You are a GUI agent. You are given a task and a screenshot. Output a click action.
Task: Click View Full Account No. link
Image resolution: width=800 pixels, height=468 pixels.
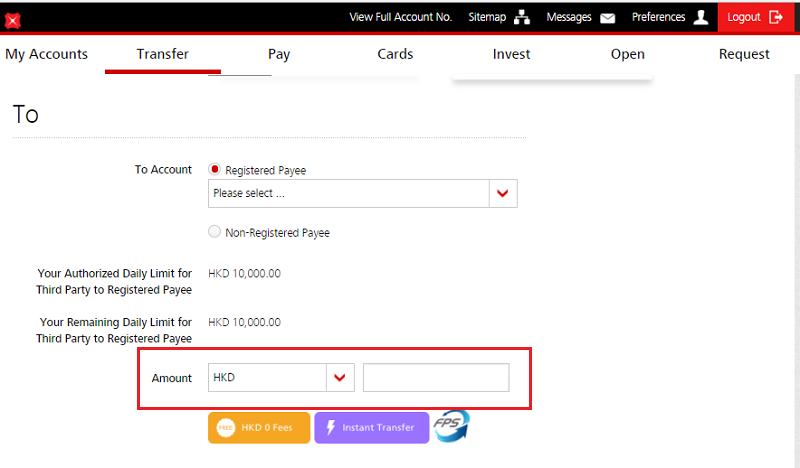tap(400, 17)
